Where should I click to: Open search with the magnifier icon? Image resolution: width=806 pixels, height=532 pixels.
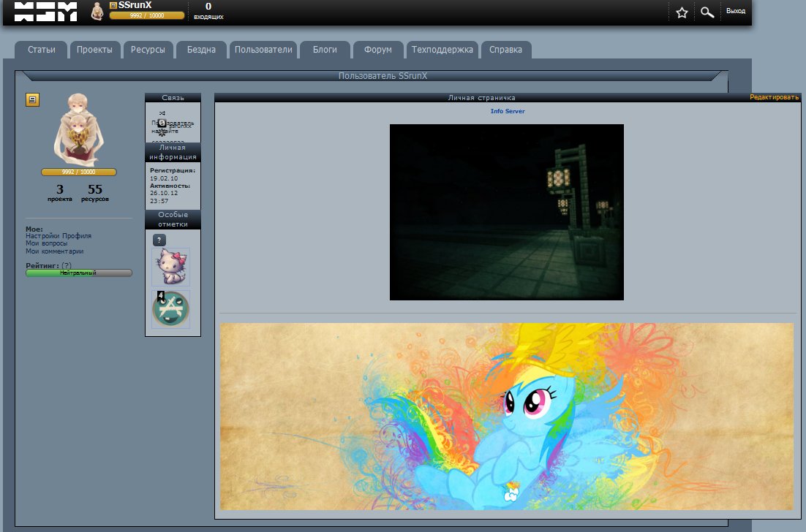(x=707, y=12)
